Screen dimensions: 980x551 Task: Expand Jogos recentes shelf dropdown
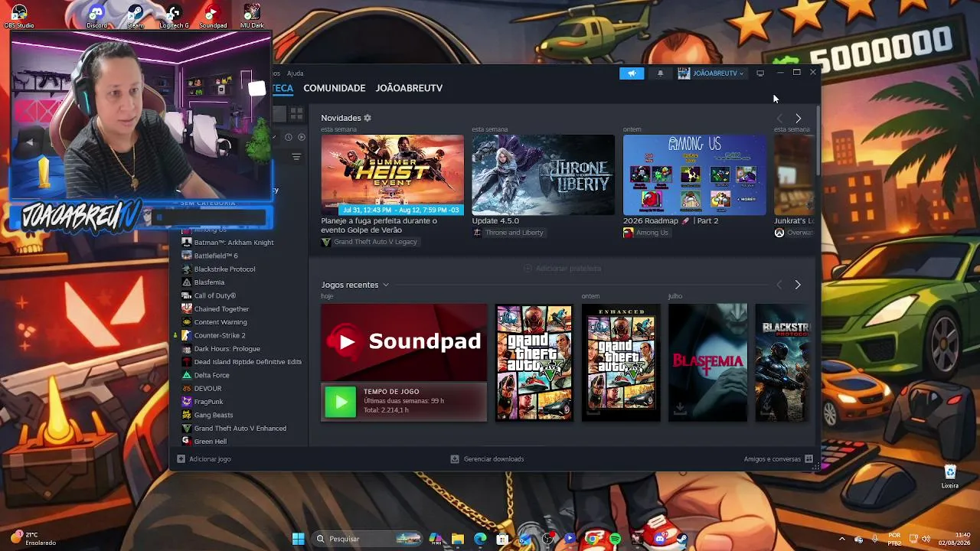386,285
